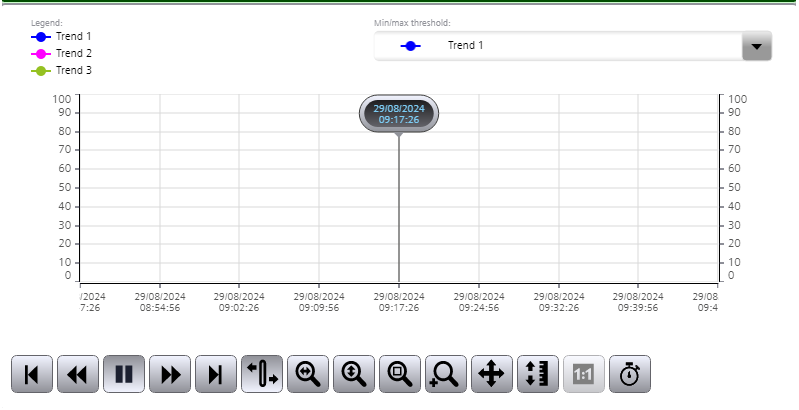
Task: Open the stopwatch time range tool
Action: pos(630,374)
